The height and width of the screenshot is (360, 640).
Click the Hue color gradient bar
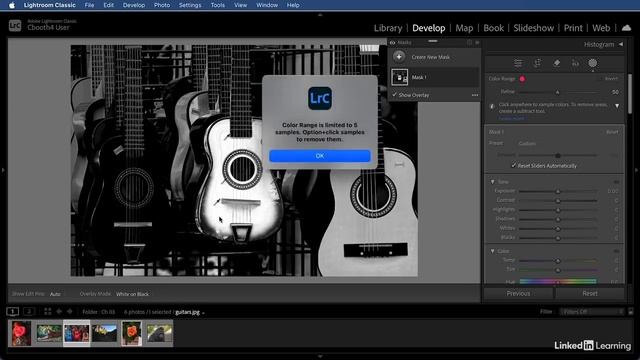point(558,281)
